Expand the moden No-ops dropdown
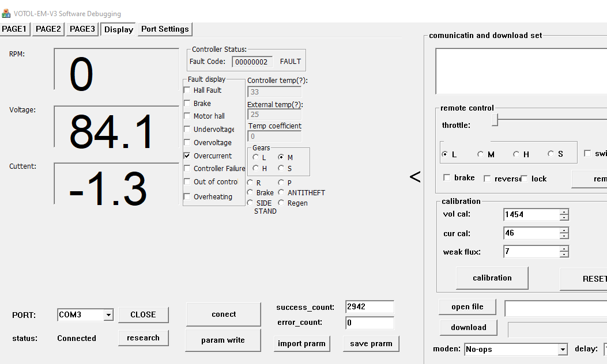This screenshot has width=607, height=364. point(563,350)
